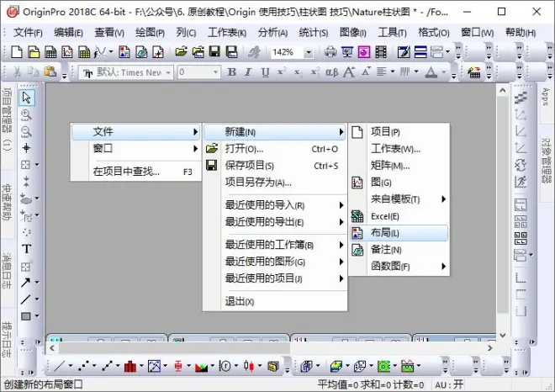This screenshot has height=392, width=555.
Task: Select 矩阵(M)... from New submenu
Action: (x=399, y=166)
